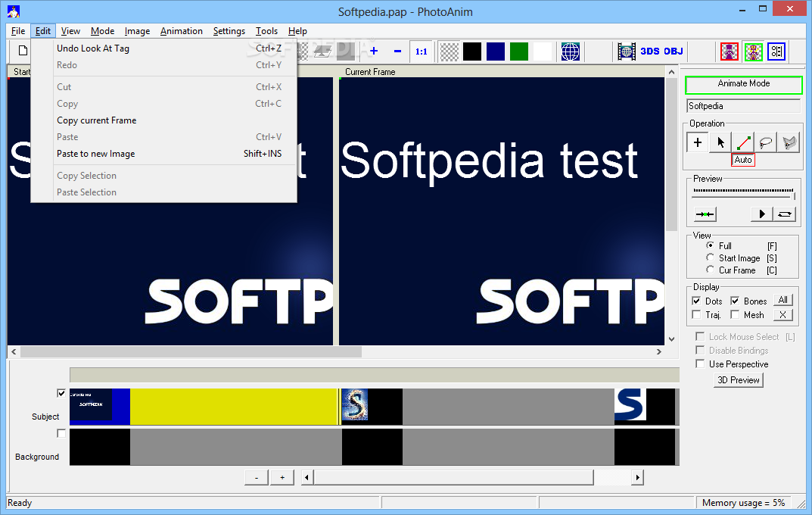Image resolution: width=812 pixels, height=515 pixels.
Task: Select the first Subject track thumbnail
Action: (x=91, y=404)
